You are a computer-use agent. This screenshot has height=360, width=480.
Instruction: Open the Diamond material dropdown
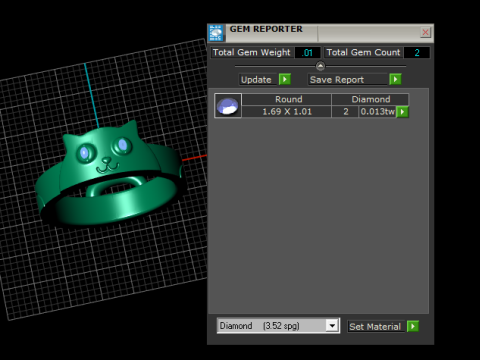coord(332,326)
